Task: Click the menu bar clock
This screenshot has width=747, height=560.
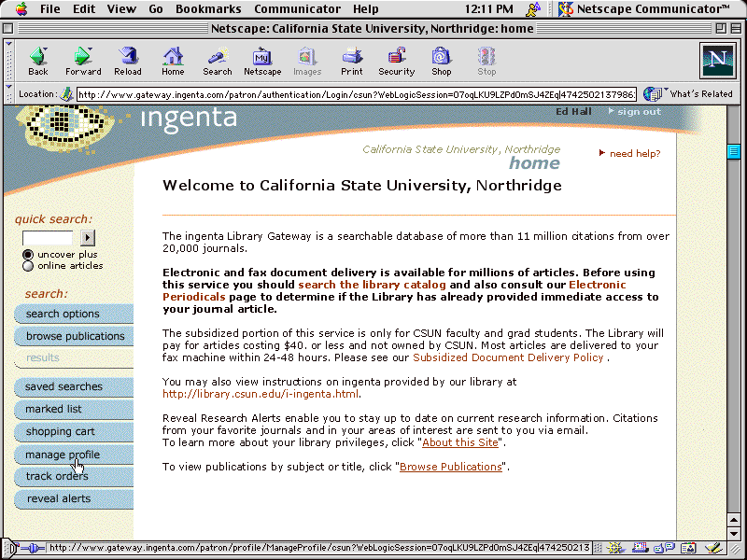Action: pyautogui.click(x=488, y=8)
